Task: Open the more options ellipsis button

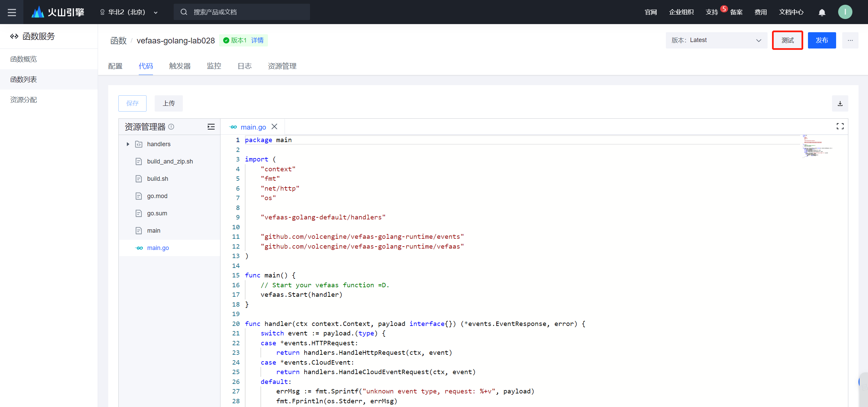Action: click(850, 40)
